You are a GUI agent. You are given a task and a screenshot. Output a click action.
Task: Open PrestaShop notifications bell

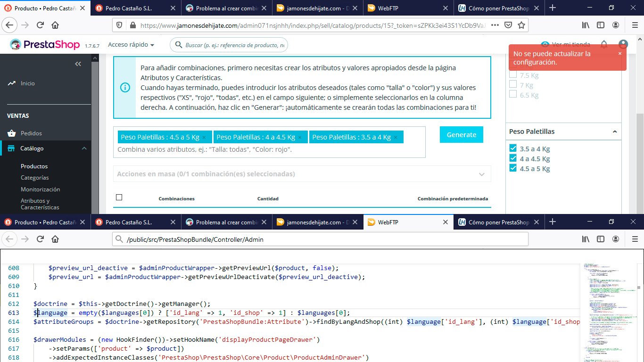(604, 45)
